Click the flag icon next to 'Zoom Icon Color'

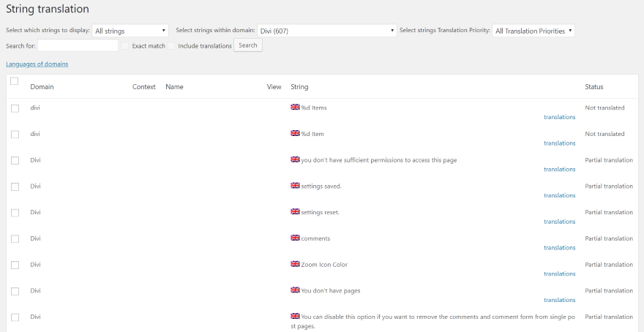click(x=295, y=264)
